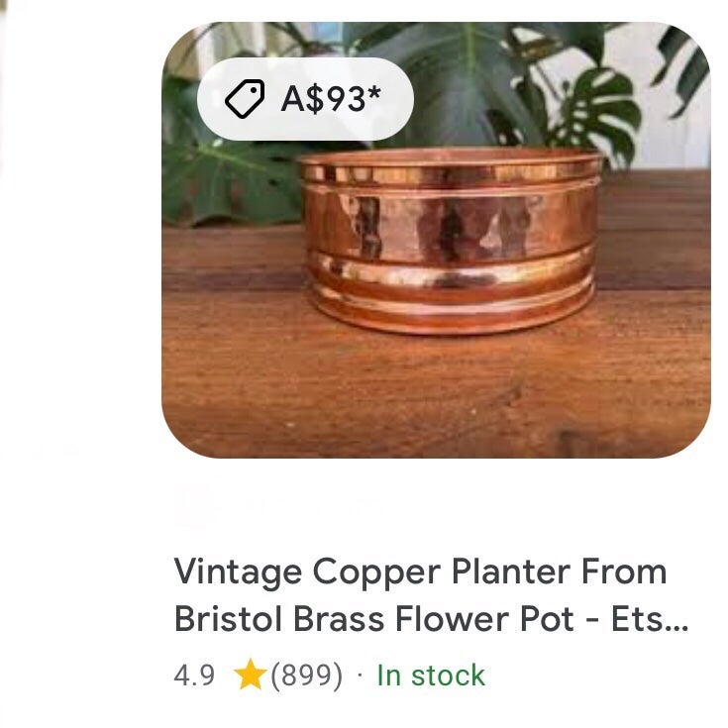Tap the A$93* price label
Image resolution: width=728 pixels, height=728 pixels.
click(x=331, y=98)
